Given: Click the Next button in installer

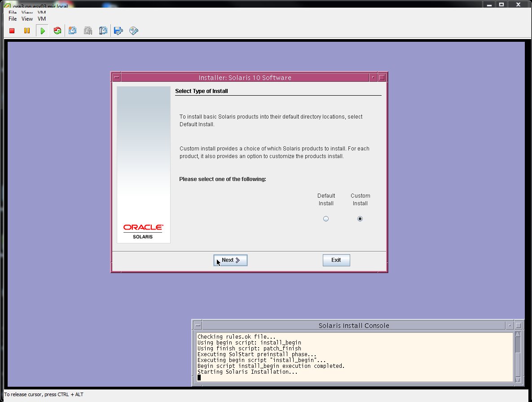Looking at the screenshot, I should click(230, 260).
